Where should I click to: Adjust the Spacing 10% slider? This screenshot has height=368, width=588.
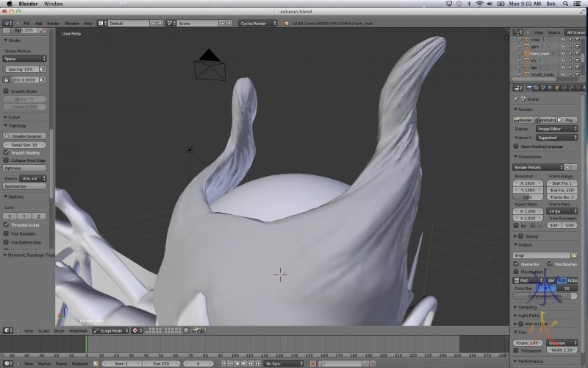pos(22,69)
